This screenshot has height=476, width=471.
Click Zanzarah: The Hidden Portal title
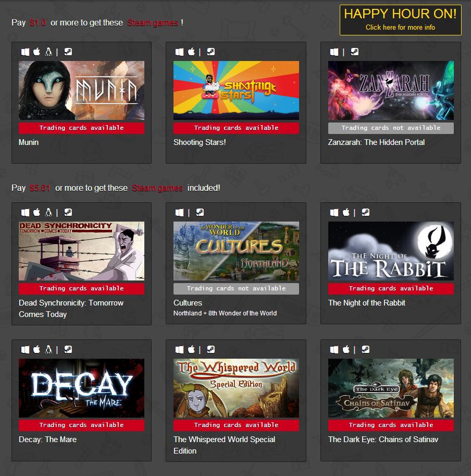pos(376,142)
